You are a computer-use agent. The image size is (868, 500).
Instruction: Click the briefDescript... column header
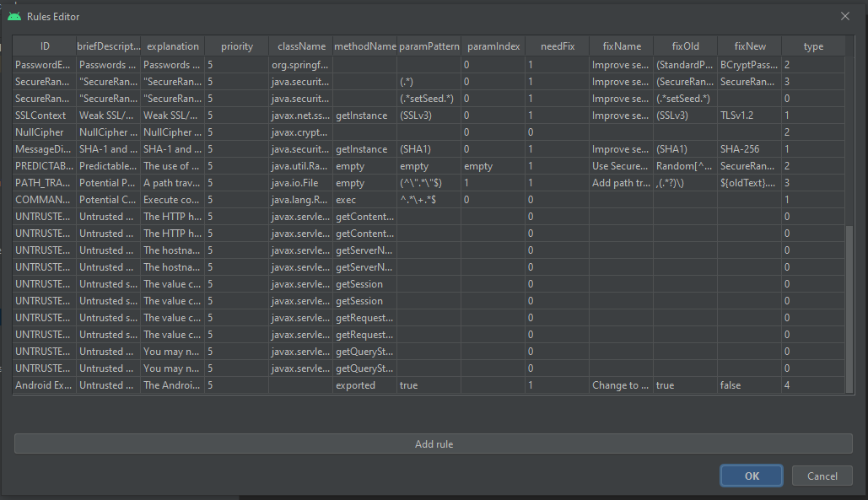(x=109, y=46)
